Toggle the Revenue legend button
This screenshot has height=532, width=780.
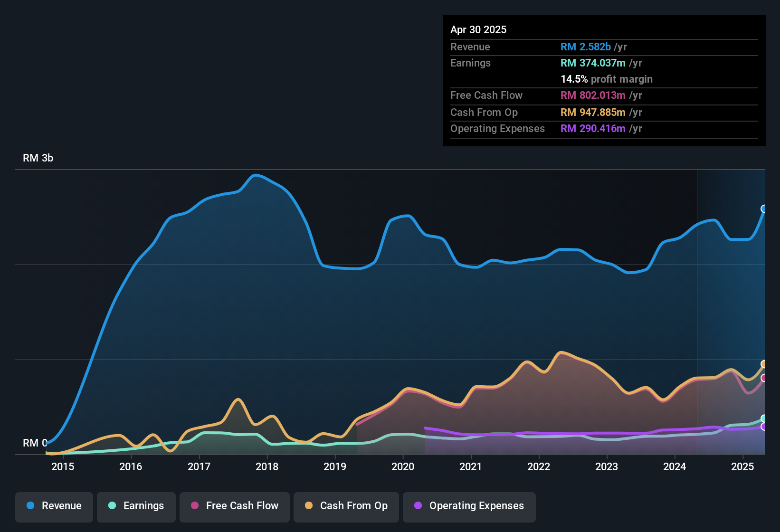(x=54, y=506)
